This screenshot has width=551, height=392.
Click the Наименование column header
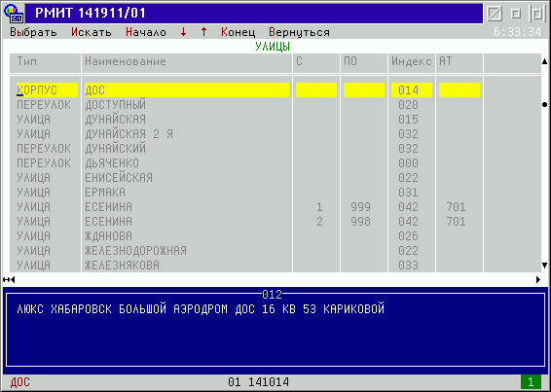(x=126, y=61)
